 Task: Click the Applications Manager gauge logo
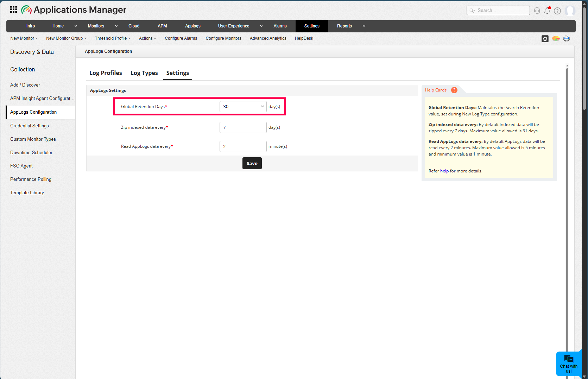(26, 10)
